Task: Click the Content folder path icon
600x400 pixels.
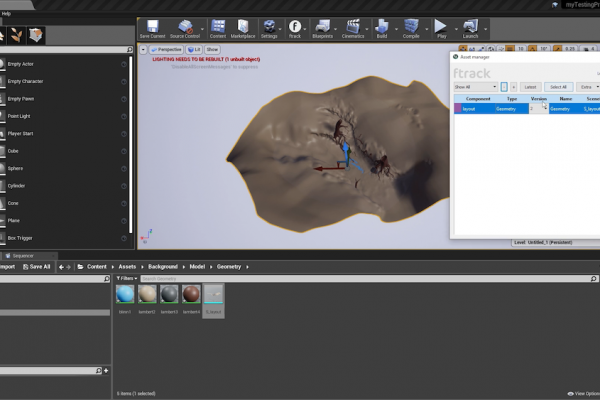Action: pyautogui.click(x=80, y=267)
